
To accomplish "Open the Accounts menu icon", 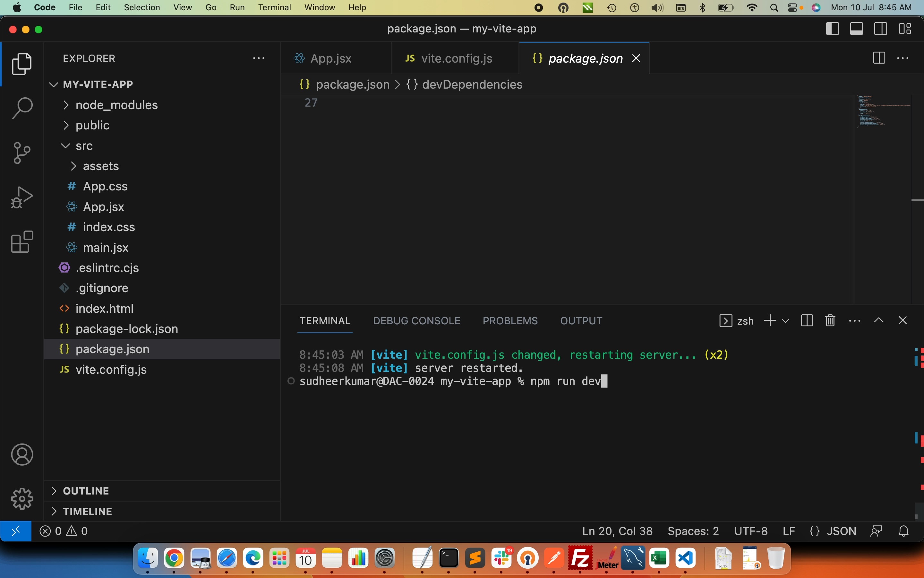I will coord(22,454).
